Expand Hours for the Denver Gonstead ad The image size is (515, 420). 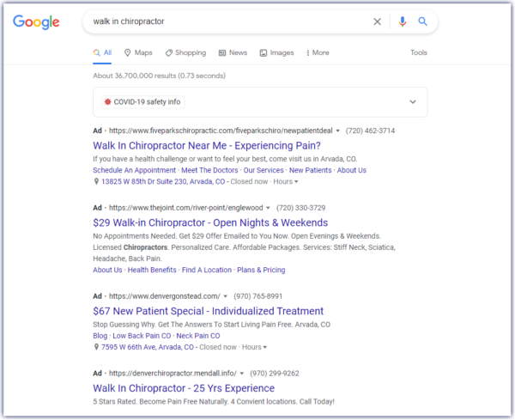point(253,347)
